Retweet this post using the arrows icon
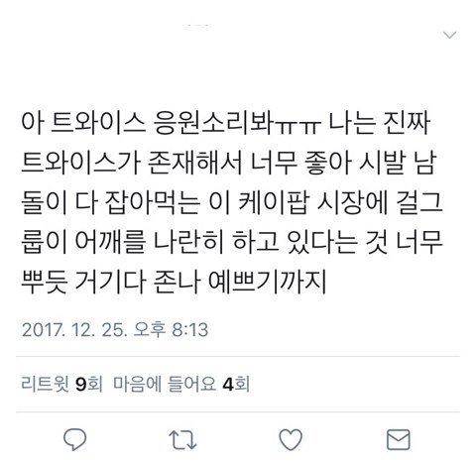The width and height of the screenshot is (476, 464). [182, 439]
